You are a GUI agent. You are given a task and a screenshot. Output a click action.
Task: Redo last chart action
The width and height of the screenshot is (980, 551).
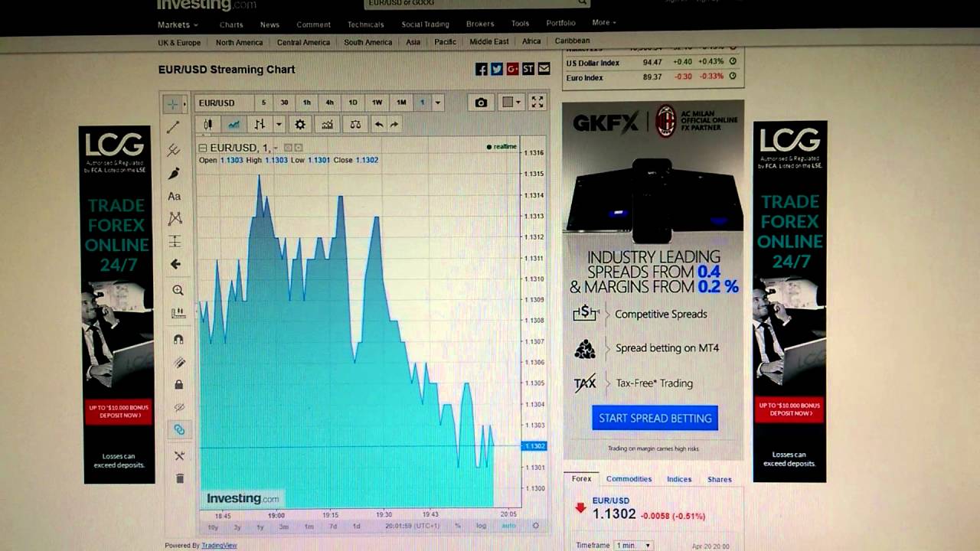(394, 125)
